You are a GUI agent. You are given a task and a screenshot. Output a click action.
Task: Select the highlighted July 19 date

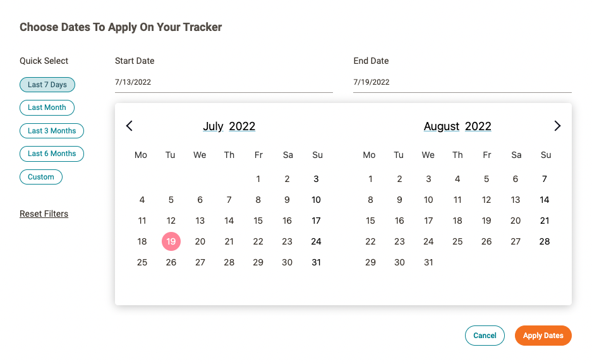tap(171, 241)
